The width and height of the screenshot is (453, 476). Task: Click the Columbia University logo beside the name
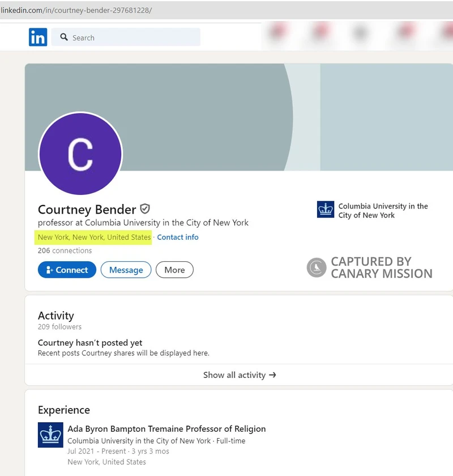tap(325, 209)
